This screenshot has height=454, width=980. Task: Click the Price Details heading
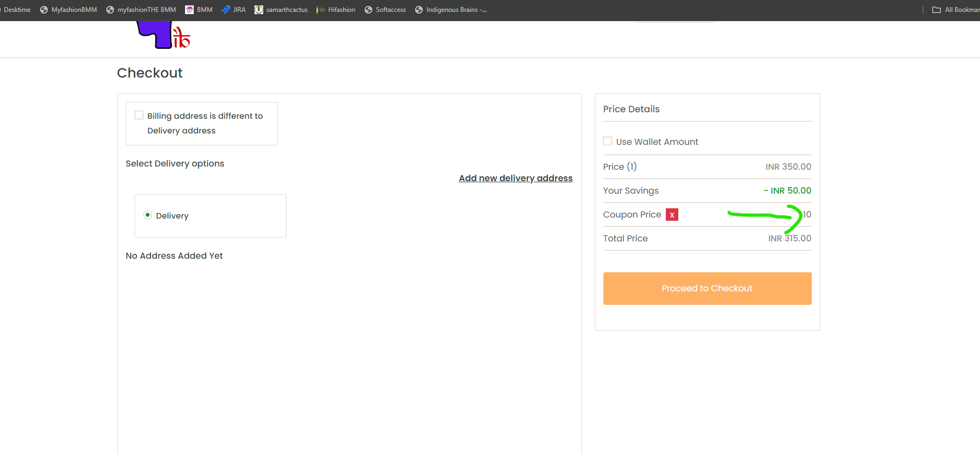[x=631, y=109]
